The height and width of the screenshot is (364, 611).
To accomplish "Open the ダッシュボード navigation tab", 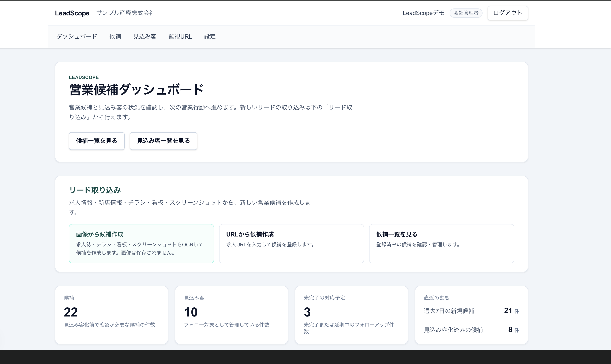I will pyautogui.click(x=77, y=37).
